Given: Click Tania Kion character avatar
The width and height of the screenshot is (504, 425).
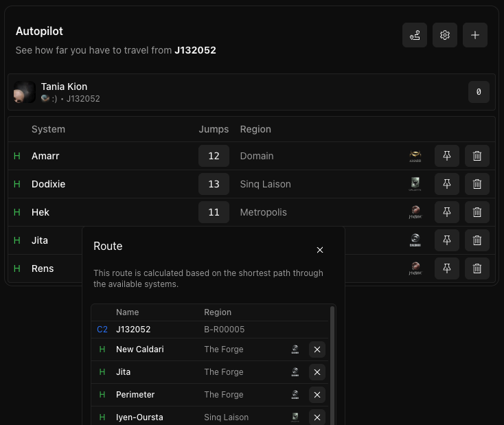Looking at the screenshot, I should (x=25, y=92).
